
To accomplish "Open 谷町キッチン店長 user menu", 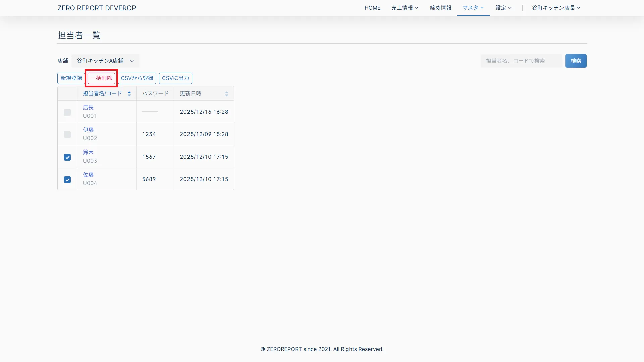I will click(556, 8).
